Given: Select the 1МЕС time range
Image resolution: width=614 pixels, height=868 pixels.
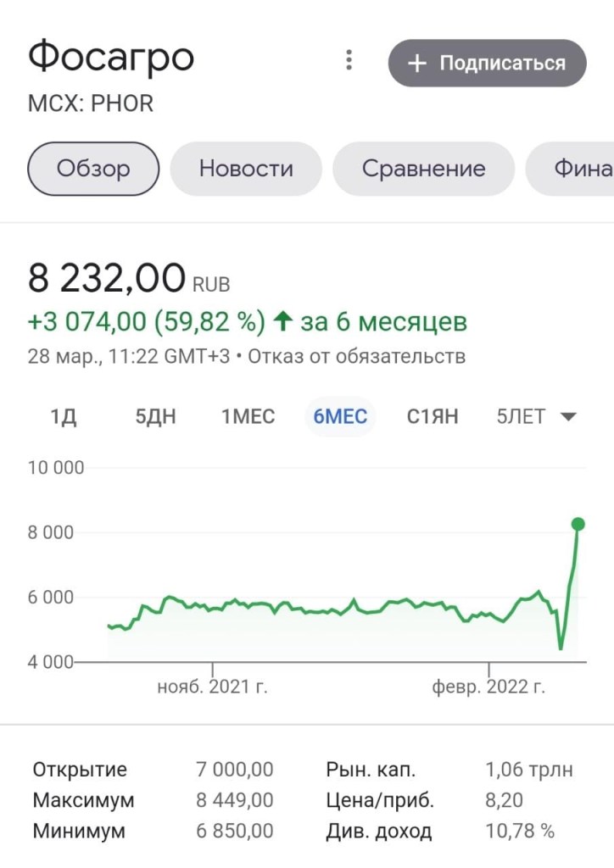Looking at the screenshot, I should tap(248, 417).
